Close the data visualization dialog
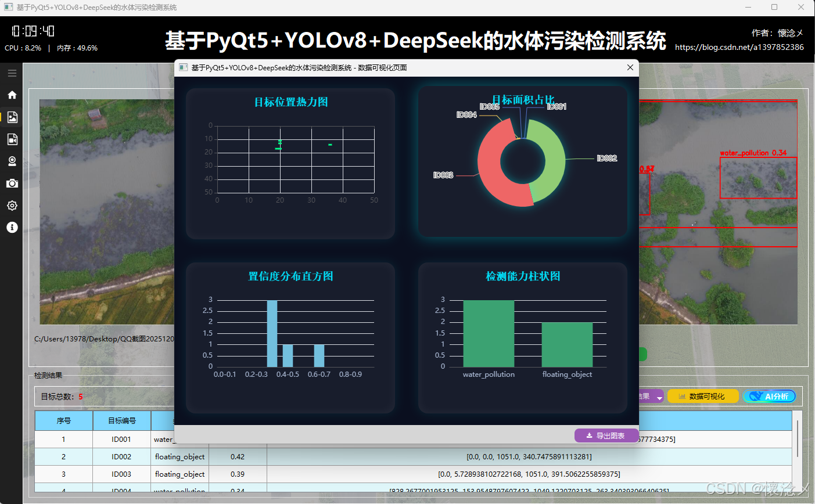The width and height of the screenshot is (815, 504). click(x=630, y=67)
